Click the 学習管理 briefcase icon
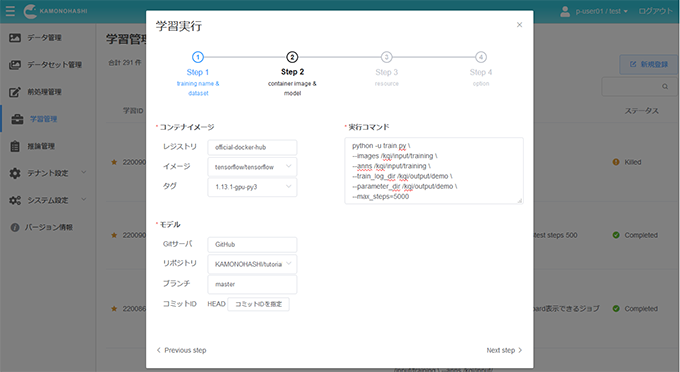Viewport: 680px width, 372px height. click(17, 119)
